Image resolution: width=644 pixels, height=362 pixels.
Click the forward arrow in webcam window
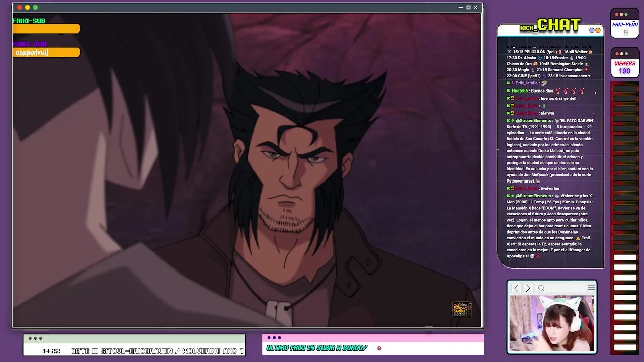click(x=528, y=288)
